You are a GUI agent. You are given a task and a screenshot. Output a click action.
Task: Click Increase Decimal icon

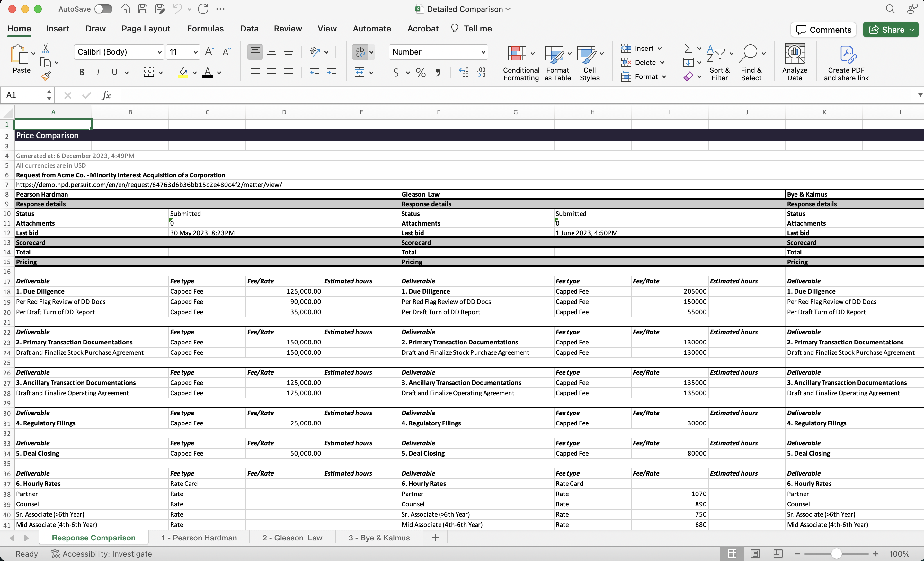464,72
